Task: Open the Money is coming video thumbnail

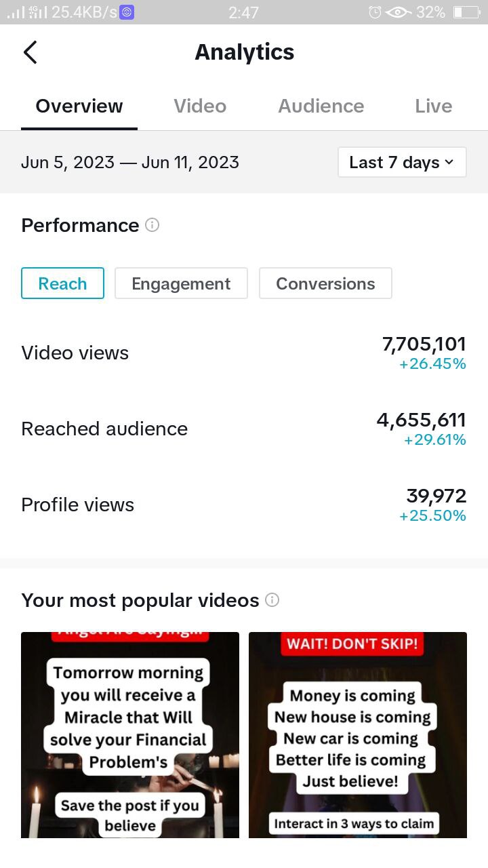Action: (x=357, y=734)
